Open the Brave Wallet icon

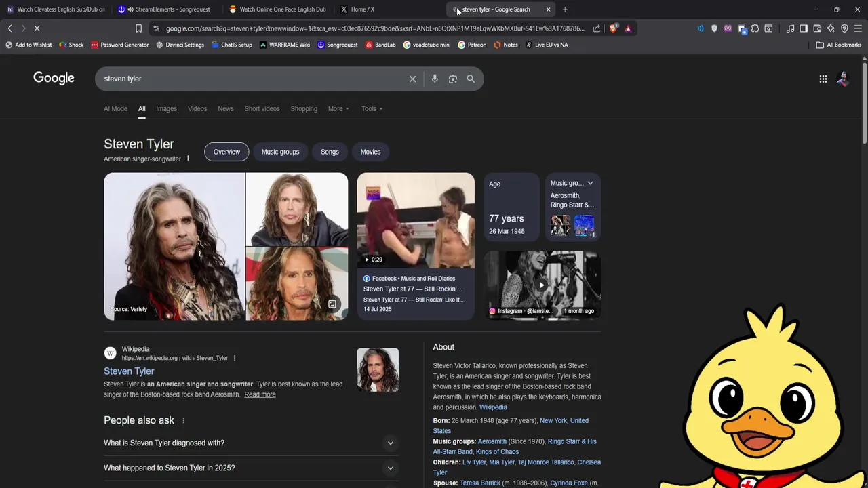[817, 28]
